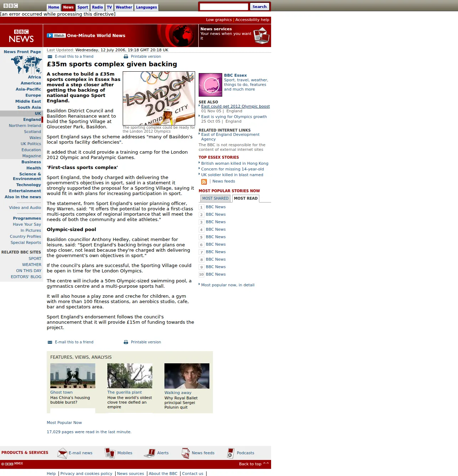Select Northern Ireland in the sidebar
This screenshot has width=458, height=476.
(25, 126)
